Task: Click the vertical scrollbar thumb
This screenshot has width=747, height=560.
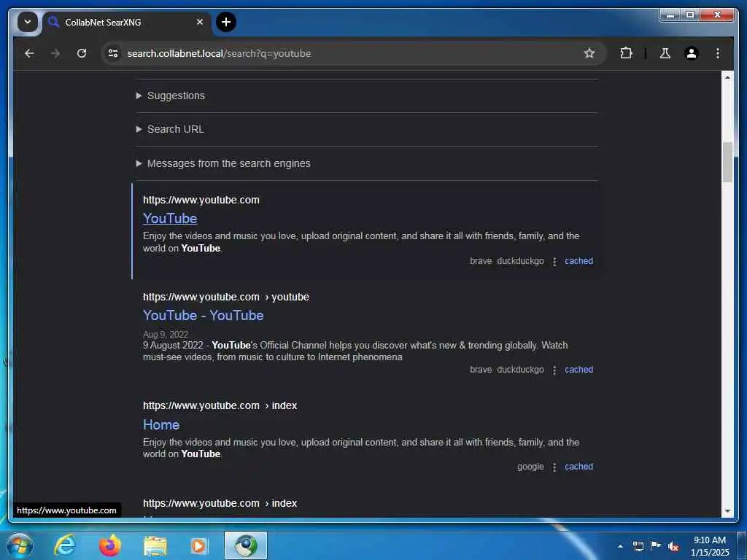Action: pos(727,162)
